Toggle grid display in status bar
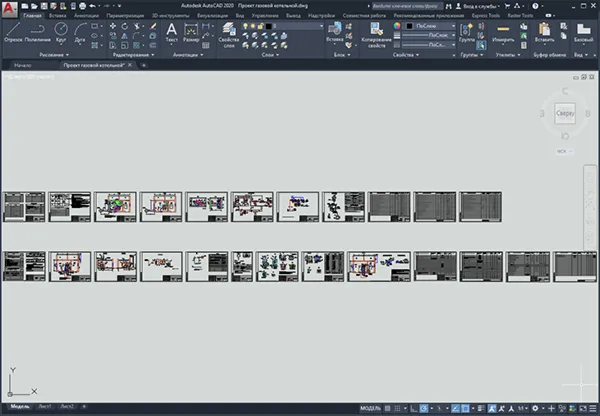 pos(388,408)
